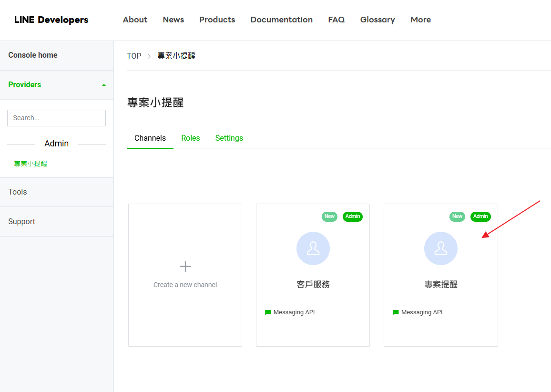Click the Messaging API icon on 專案提醒 card

[x=396, y=312]
